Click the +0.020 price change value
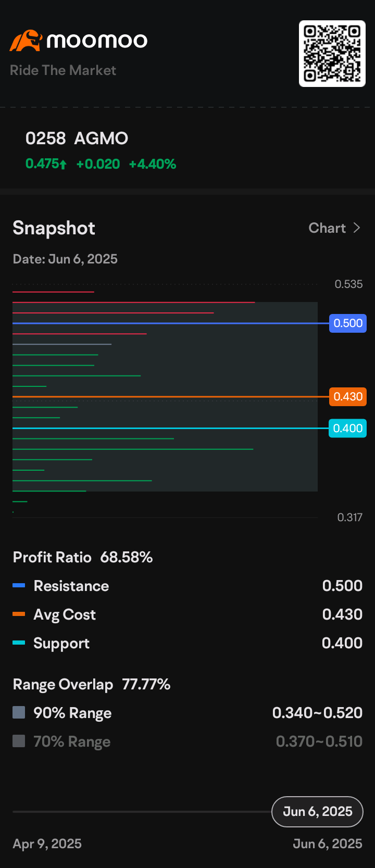Viewport: 375px width, 868px height. click(x=98, y=164)
